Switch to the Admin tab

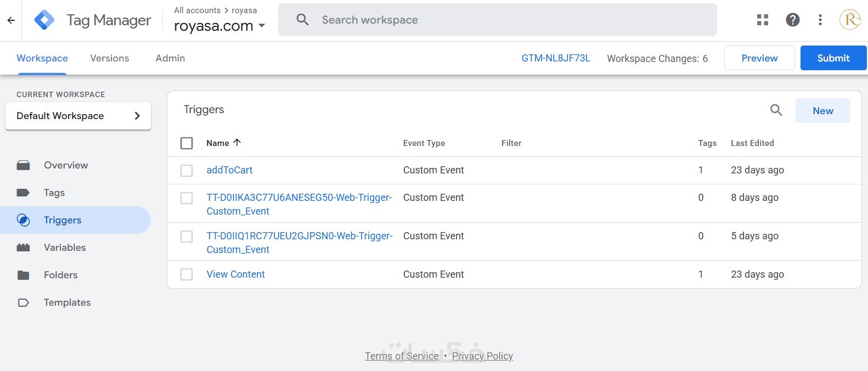170,58
